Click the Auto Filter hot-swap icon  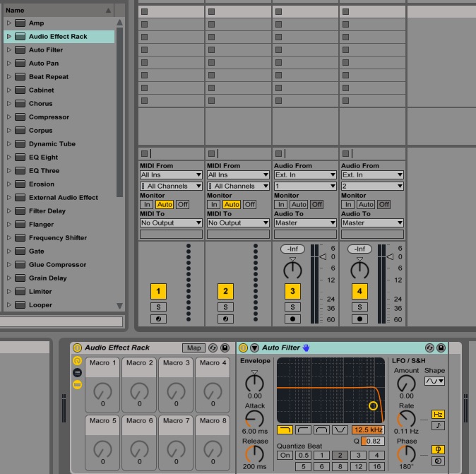click(x=429, y=348)
